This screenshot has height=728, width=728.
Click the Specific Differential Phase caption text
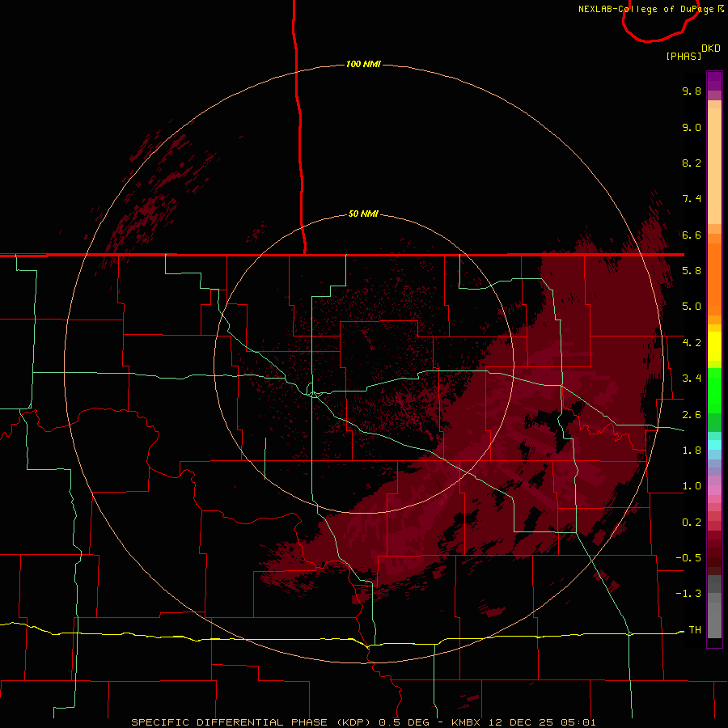click(x=363, y=722)
